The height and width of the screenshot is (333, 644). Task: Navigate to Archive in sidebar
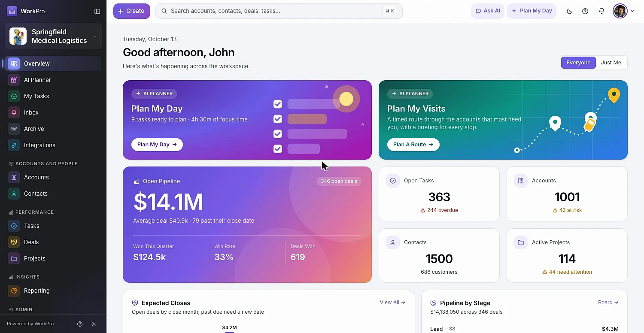click(x=53, y=129)
